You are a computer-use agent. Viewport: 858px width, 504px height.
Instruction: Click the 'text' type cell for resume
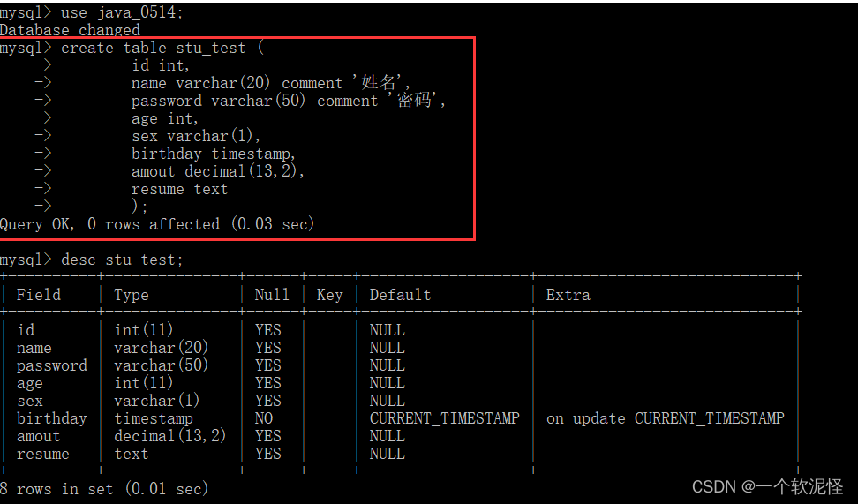[x=132, y=454]
